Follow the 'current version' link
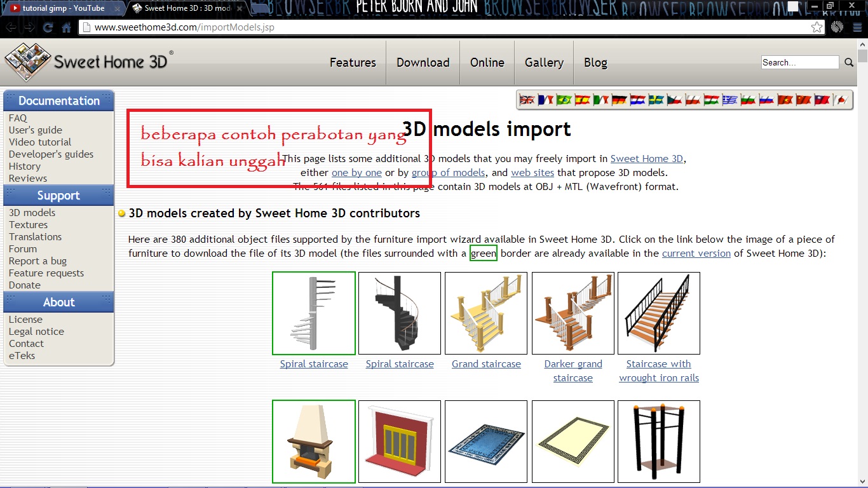 [x=696, y=253]
